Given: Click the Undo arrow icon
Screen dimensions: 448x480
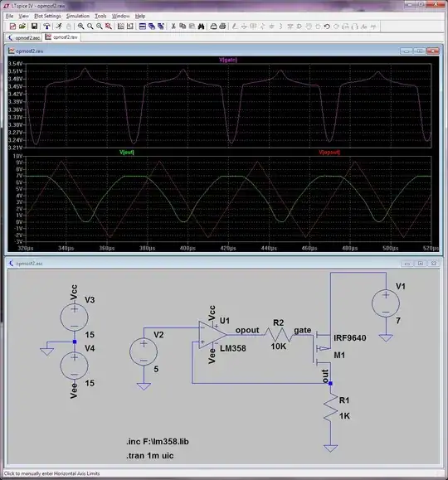Looking at the screenshot, I should (327, 27).
